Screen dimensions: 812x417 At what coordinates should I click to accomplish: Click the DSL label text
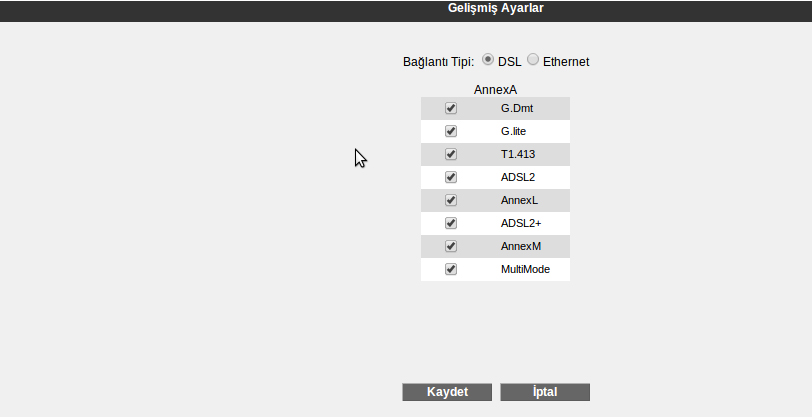pyautogui.click(x=510, y=62)
